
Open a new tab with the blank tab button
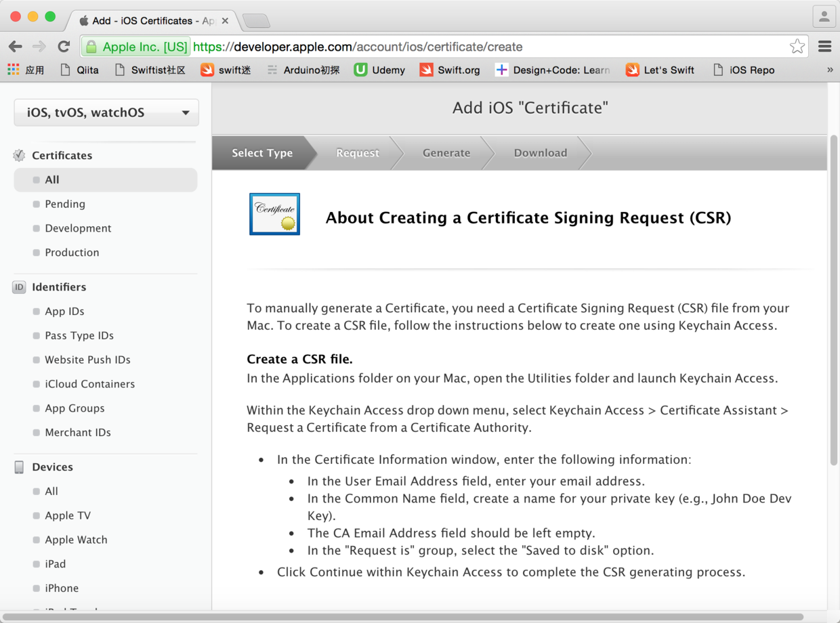pos(256,21)
